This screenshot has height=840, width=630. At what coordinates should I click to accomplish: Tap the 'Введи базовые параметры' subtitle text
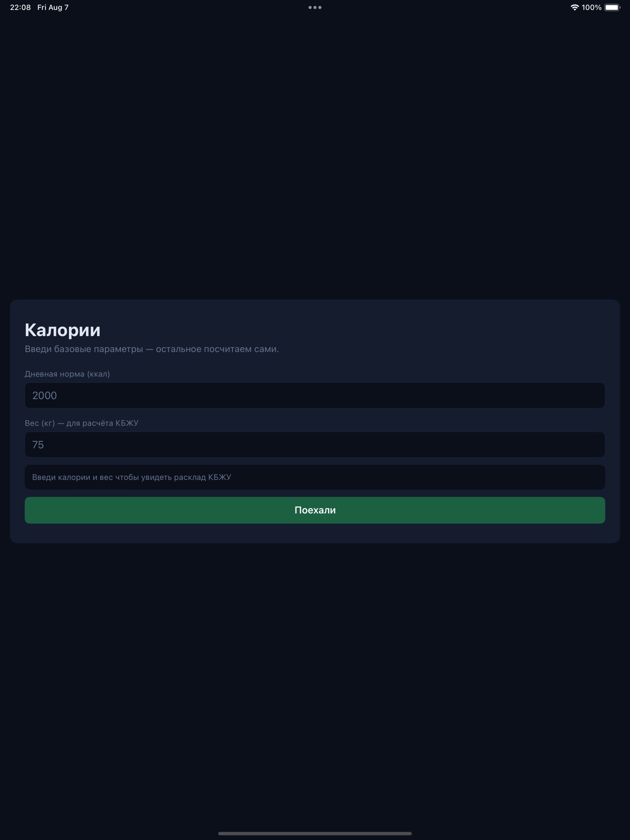tap(152, 349)
